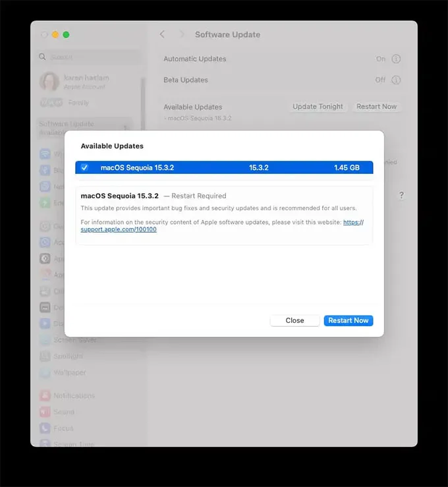The width and height of the screenshot is (448, 487).
Task: Click the Wi-Fi sidebar icon
Action: pos(45,154)
